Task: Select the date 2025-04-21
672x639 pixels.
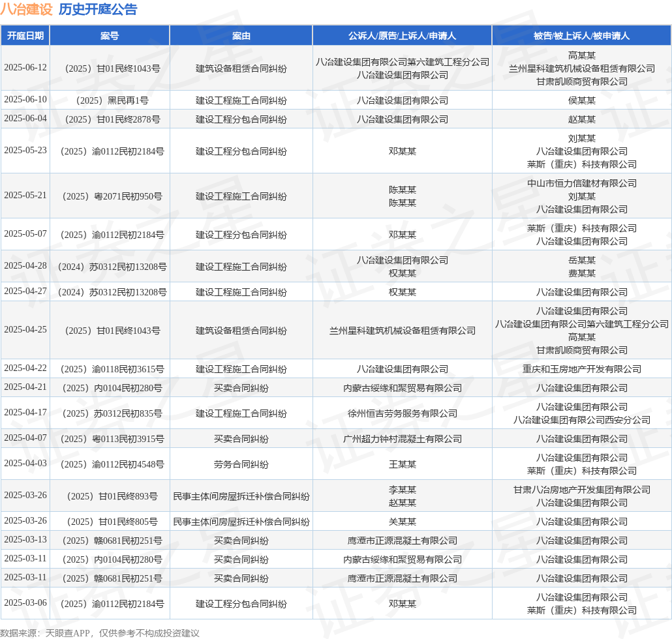Action: pos(25,387)
